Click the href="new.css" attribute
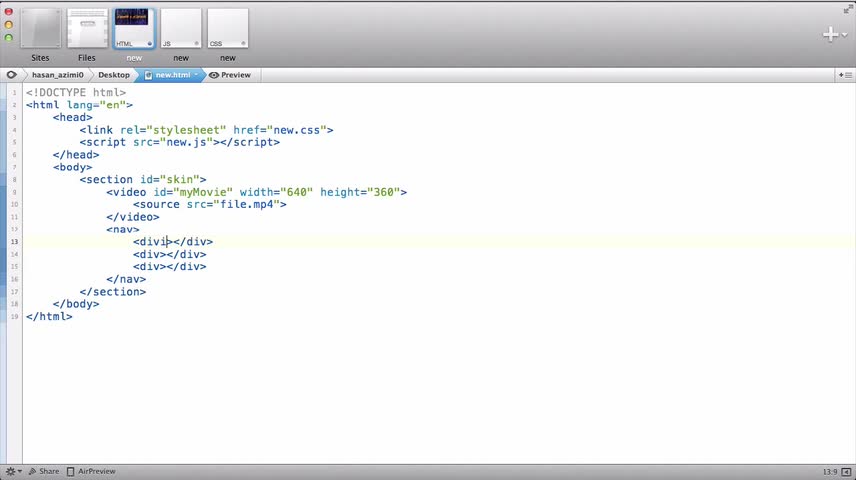Viewport: 856px width, 480px height. (280, 130)
